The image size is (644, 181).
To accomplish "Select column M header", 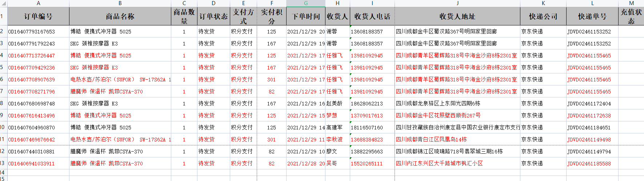I will pyautogui.click(x=631, y=3).
